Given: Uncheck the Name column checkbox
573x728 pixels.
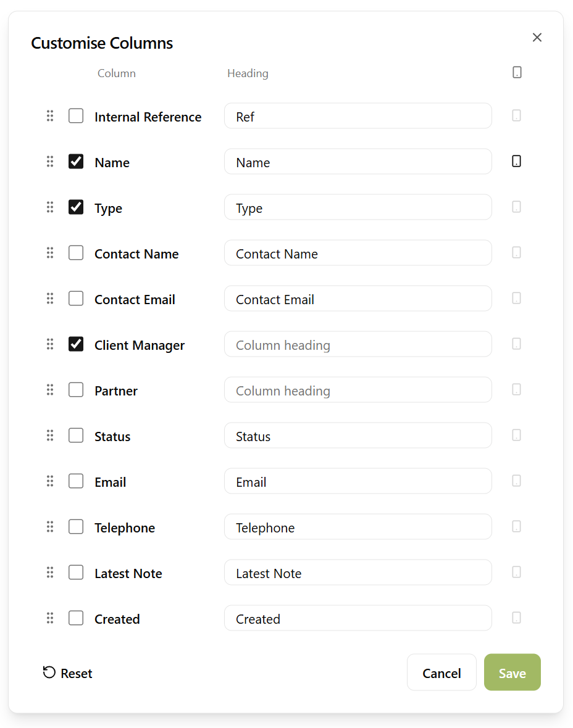Looking at the screenshot, I should (x=76, y=162).
